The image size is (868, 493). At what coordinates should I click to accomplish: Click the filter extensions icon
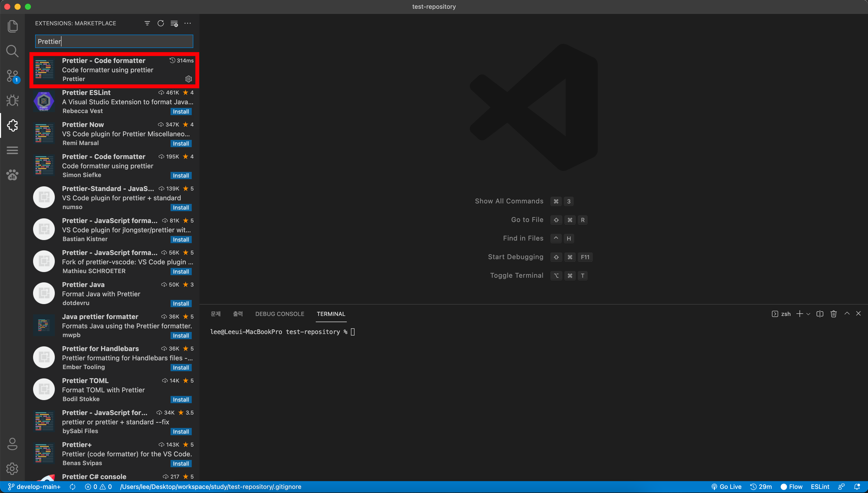[x=147, y=23]
